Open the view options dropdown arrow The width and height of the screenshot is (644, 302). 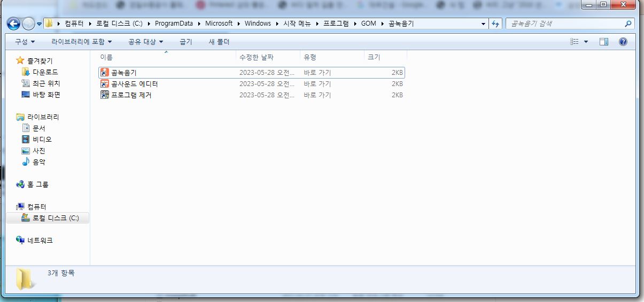pyautogui.click(x=586, y=42)
